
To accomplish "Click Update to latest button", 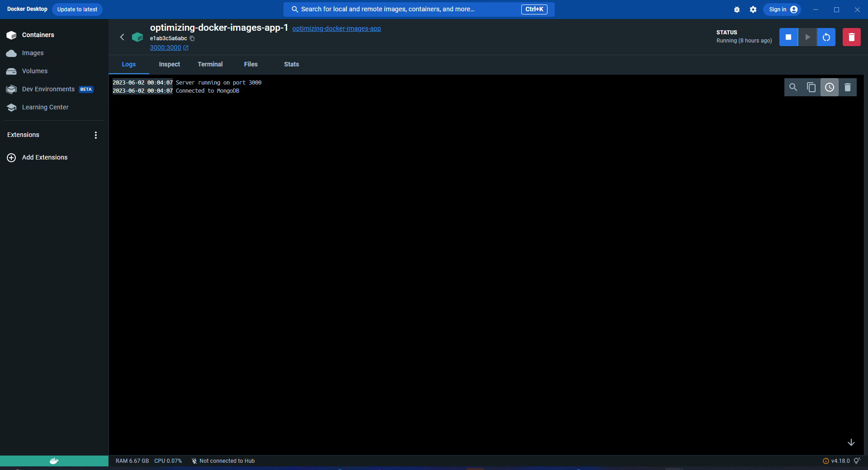I will pos(77,9).
